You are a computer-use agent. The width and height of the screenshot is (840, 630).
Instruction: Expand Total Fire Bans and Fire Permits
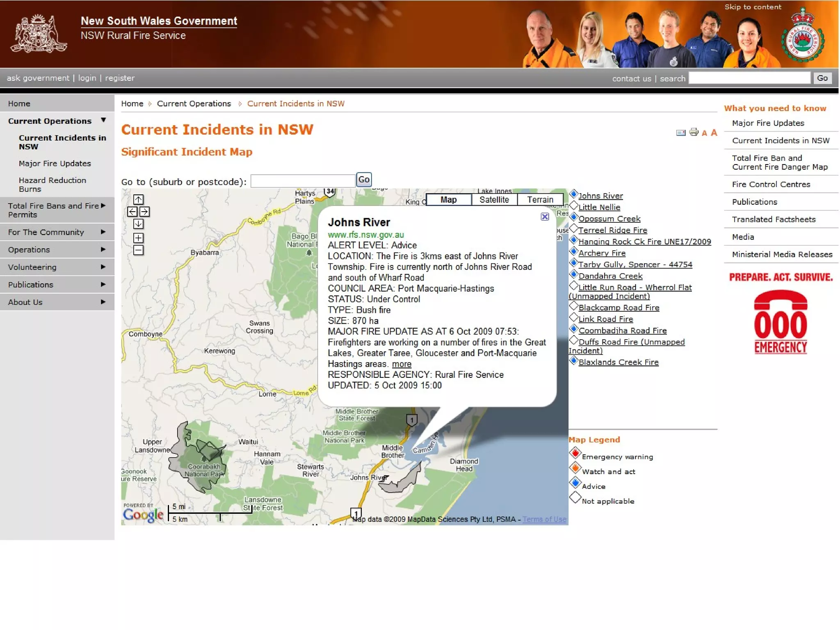click(x=103, y=206)
